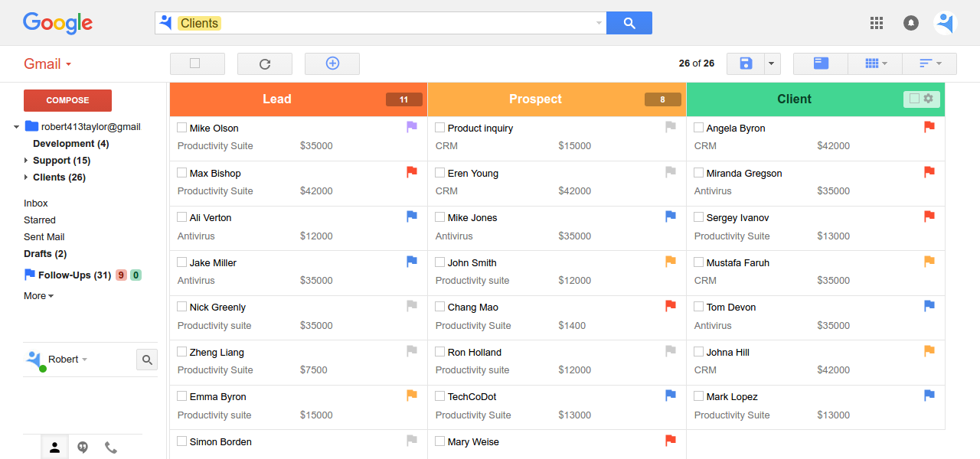Open the grid view options button
Screen dimensions: 980x459
tap(875, 63)
